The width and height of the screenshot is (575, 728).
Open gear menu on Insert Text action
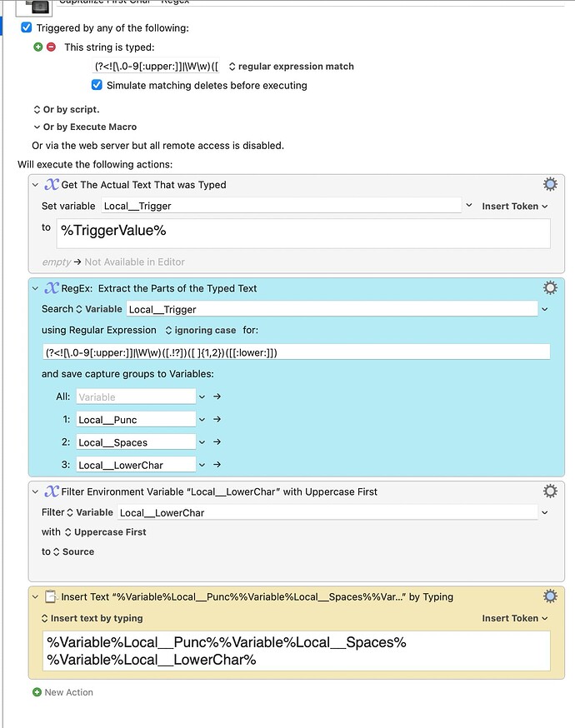[x=550, y=596]
